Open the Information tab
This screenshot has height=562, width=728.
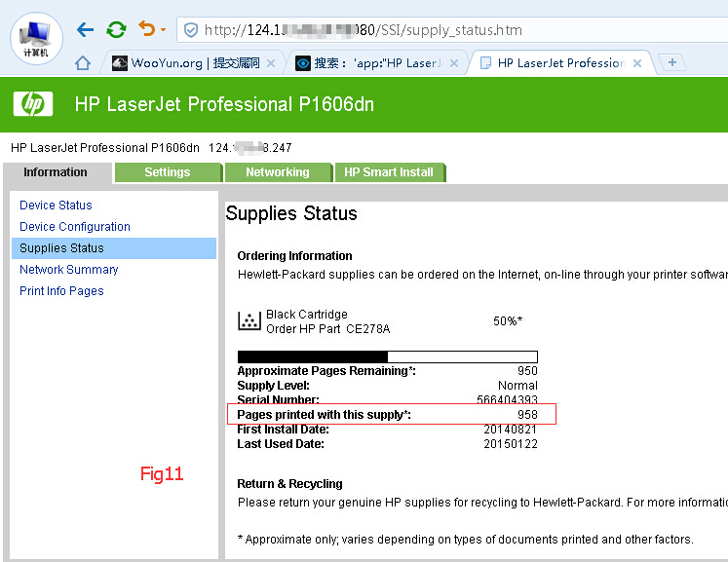[56, 172]
